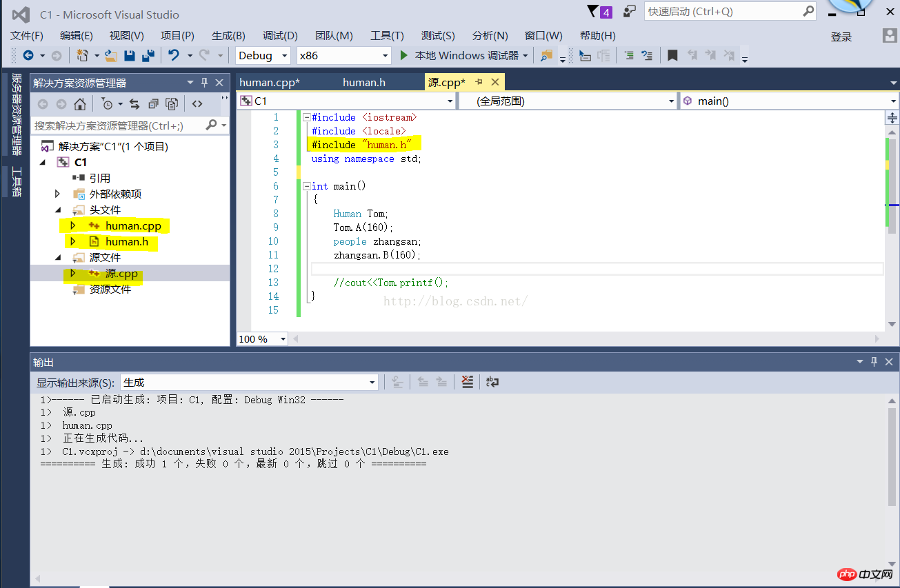Click the feedback icon in title bar
Viewport: 900px width, 588px height.
[x=629, y=12]
